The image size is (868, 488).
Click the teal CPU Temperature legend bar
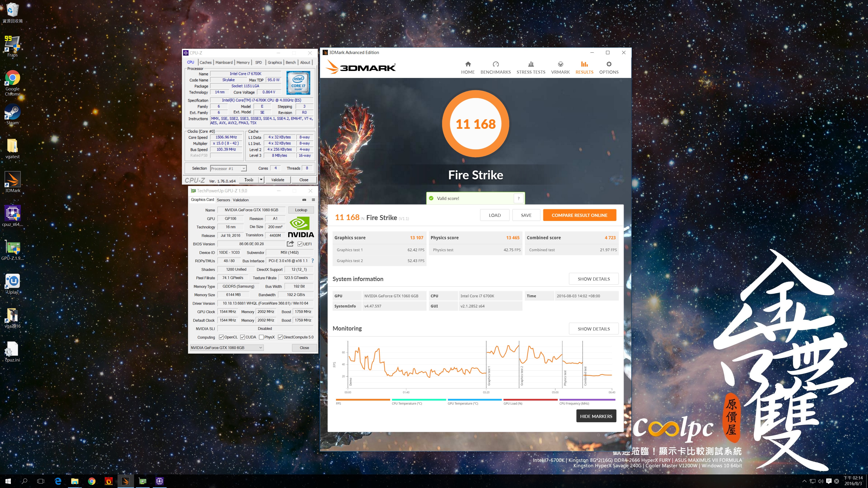coord(418,400)
